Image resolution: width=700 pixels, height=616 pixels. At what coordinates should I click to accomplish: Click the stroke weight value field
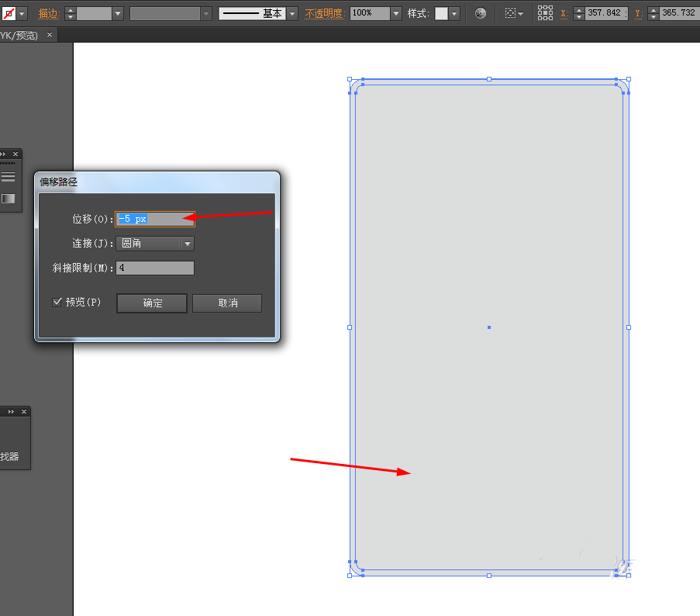coord(94,13)
